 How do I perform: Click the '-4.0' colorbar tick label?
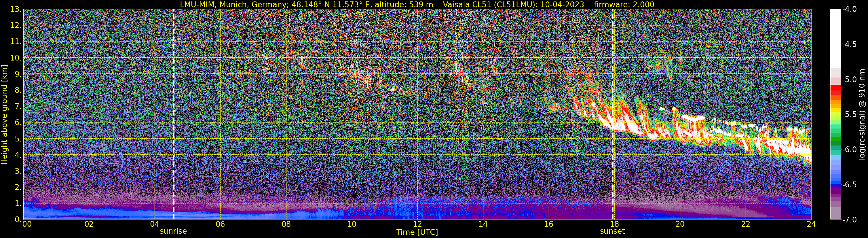[849, 10]
